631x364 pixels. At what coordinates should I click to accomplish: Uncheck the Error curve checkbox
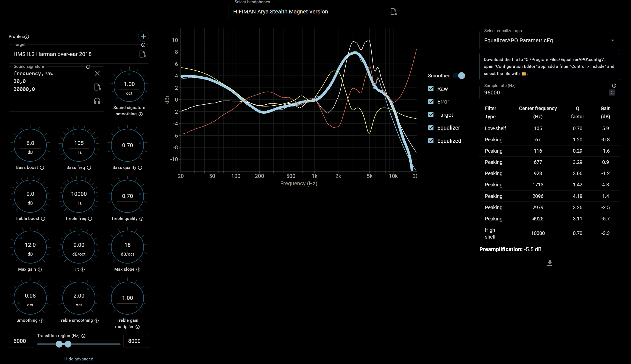click(431, 102)
